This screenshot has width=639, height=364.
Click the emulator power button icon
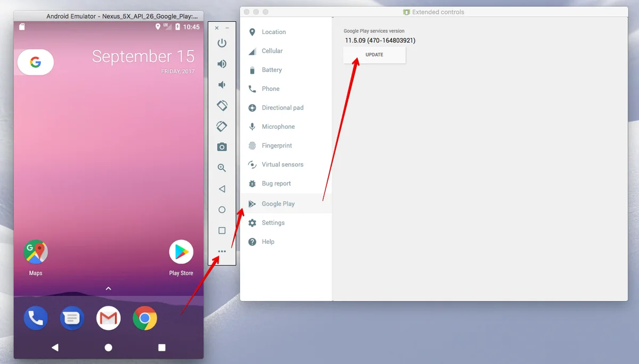pyautogui.click(x=222, y=43)
